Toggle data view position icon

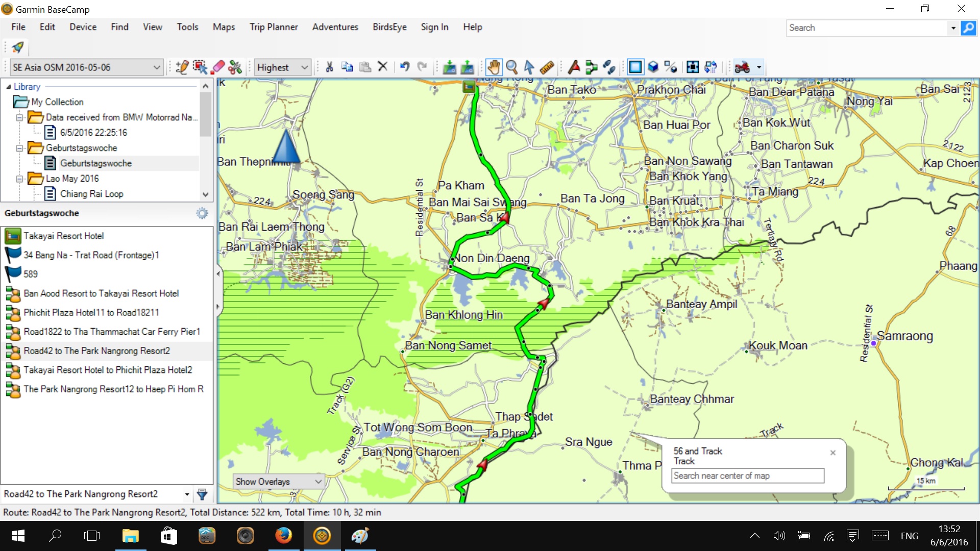[710, 67]
